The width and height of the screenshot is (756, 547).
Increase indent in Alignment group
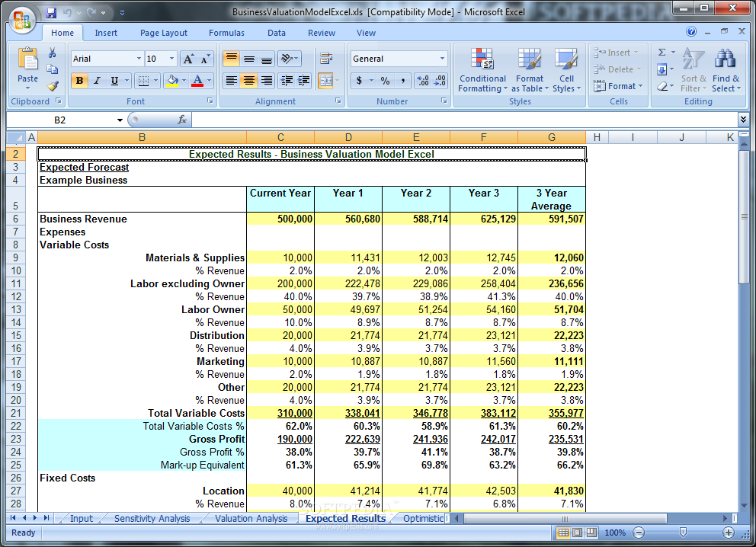(304, 81)
